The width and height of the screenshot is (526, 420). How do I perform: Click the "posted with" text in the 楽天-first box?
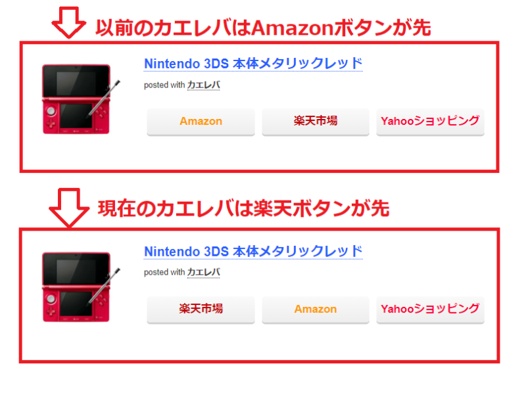coord(164,272)
